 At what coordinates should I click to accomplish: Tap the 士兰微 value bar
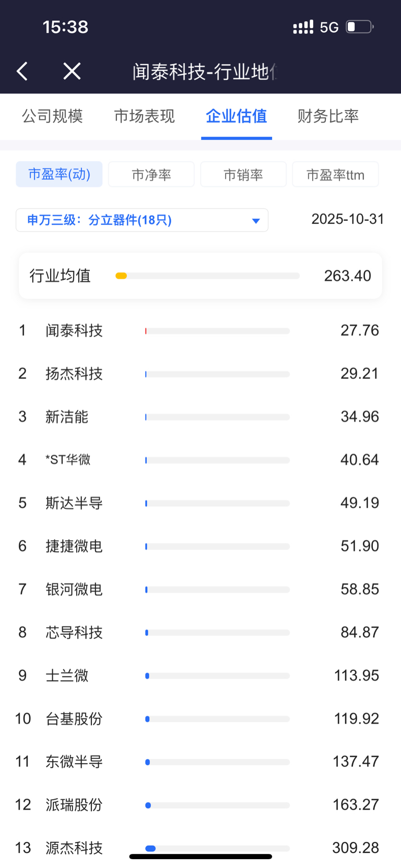pos(217,676)
